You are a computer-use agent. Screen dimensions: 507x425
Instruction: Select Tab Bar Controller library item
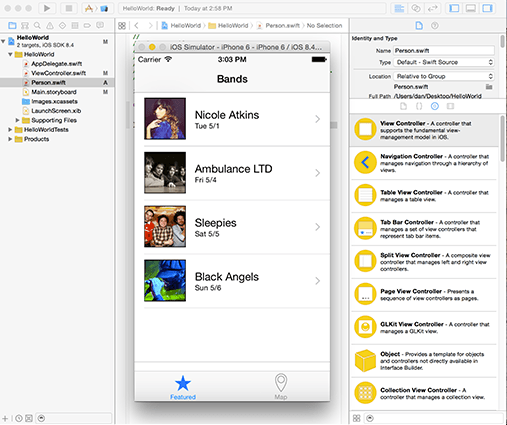pyautogui.click(x=424, y=229)
